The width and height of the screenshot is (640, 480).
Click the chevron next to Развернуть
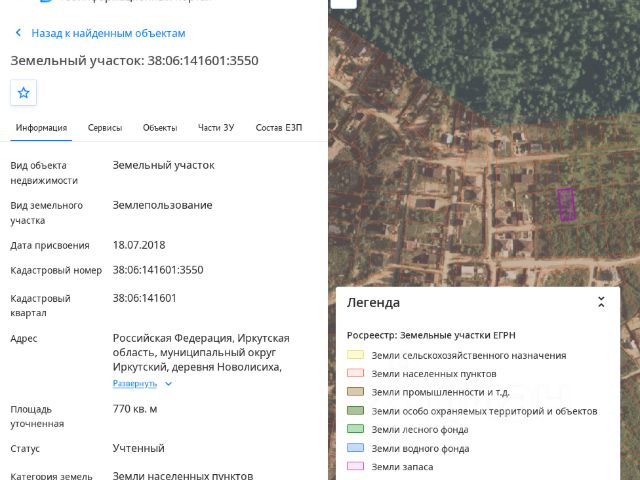tap(169, 384)
